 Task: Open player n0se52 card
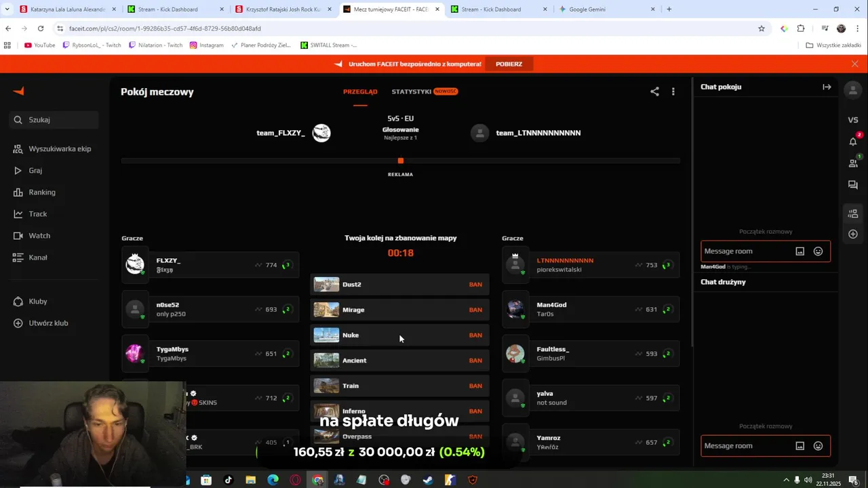210,310
